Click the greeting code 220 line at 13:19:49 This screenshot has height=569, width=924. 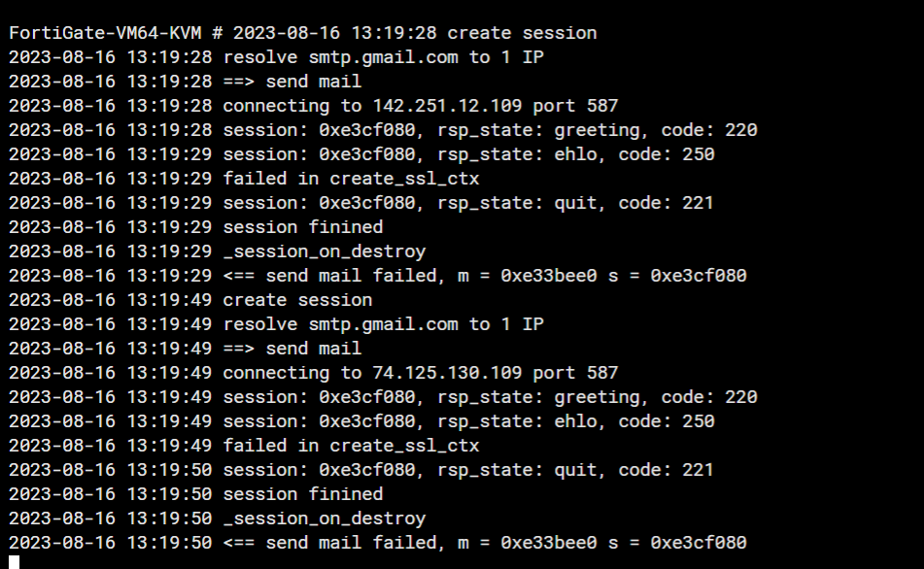[x=490, y=397]
